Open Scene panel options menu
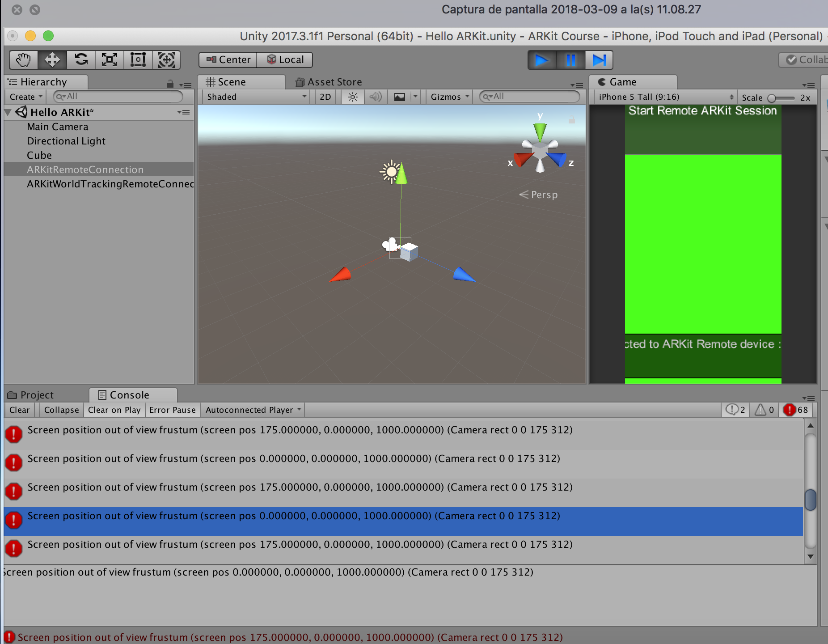The width and height of the screenshot is (828, 644). point(577,85)
